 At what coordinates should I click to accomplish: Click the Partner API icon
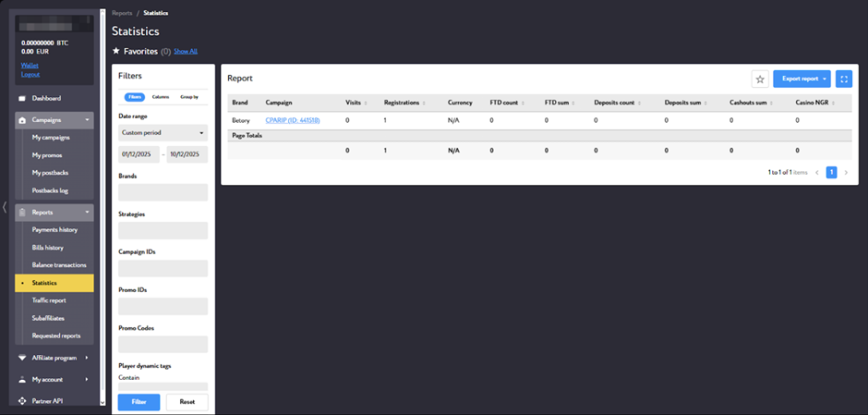click(23, 400)
